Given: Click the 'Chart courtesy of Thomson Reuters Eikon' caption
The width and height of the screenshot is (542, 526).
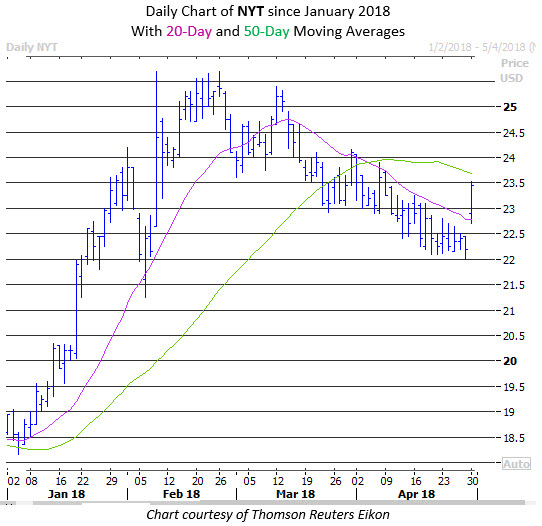Looking at the screenshot, I should (x=268, y=515).
